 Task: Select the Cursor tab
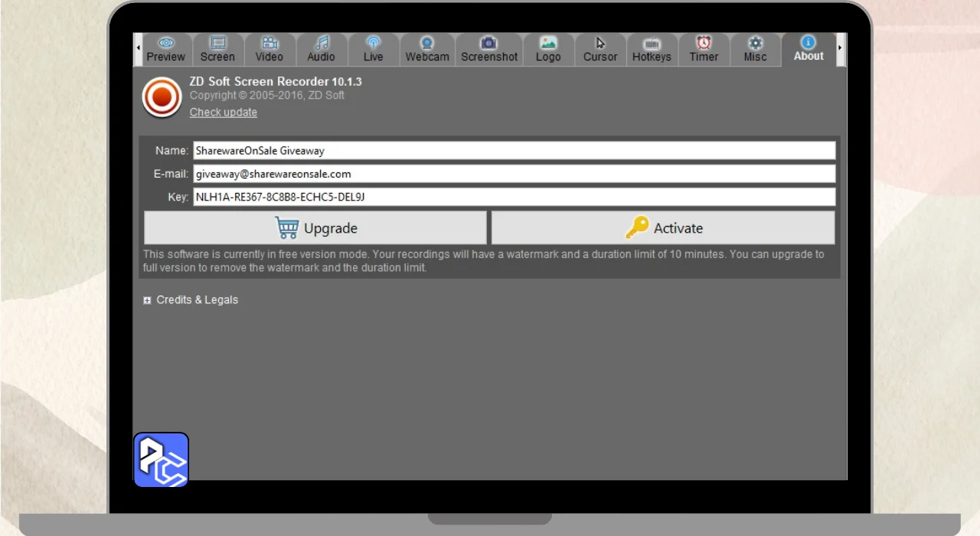600,49
